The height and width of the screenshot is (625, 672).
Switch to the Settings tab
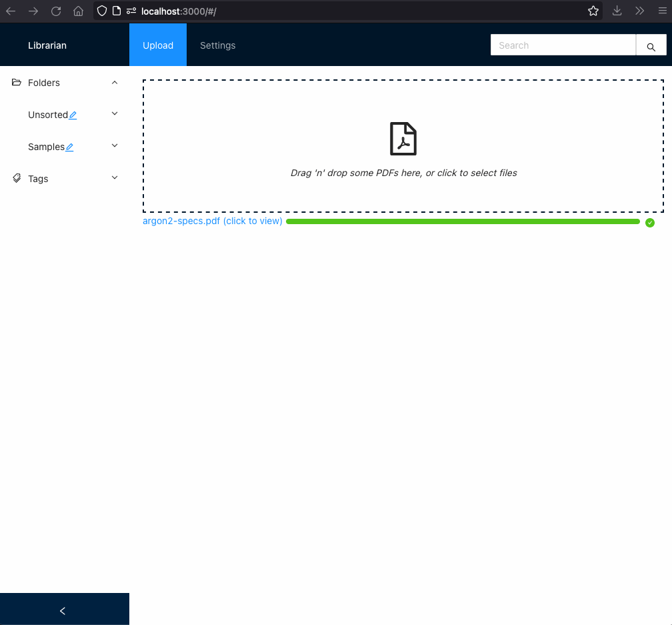(x=217, y=45)
